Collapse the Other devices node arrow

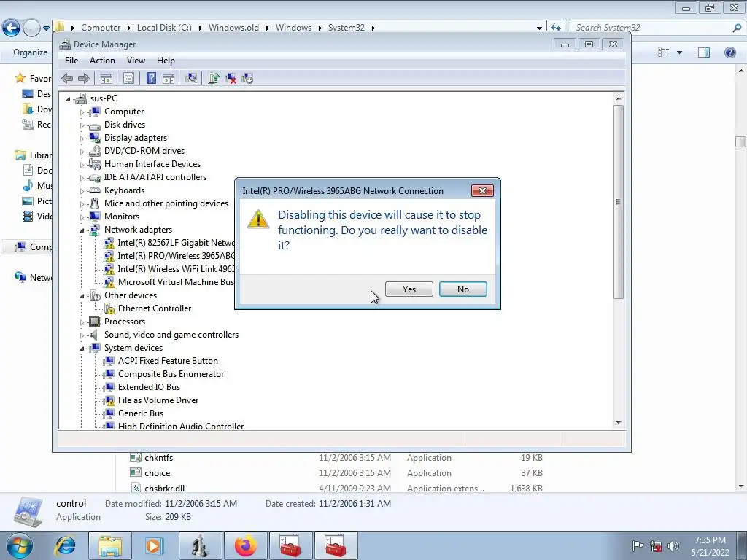tap(82, 296)
